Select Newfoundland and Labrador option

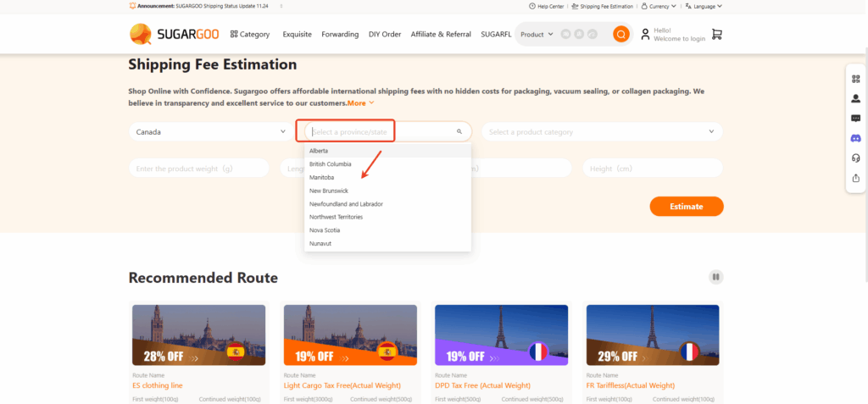(x=387, y=203)
